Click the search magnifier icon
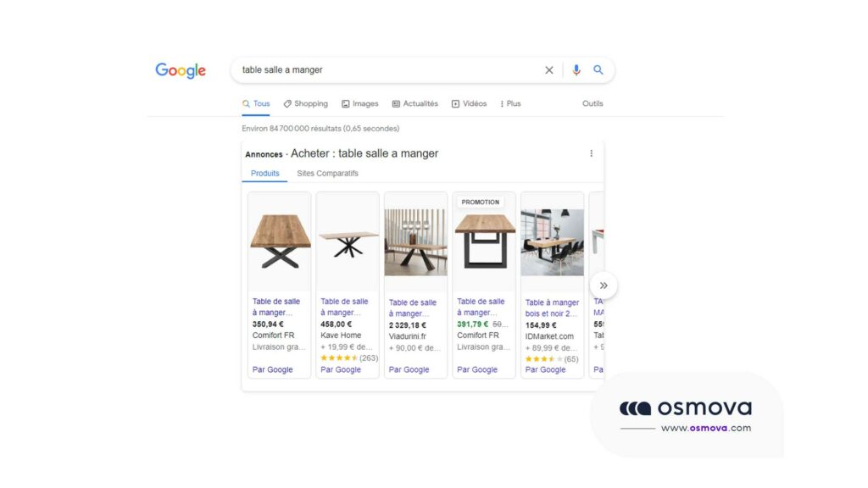Viewport: 868px width, 488px height. point(598,70)
